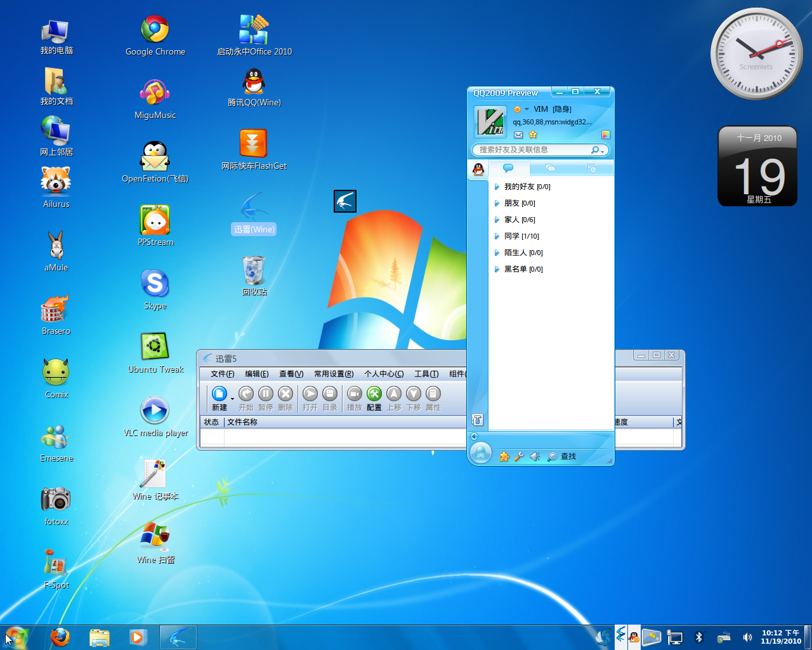The width and height of the screenshot is (812, 650).
Task: Select the 回收站 (Recycle Bin) desktop icon
Action: pos(254,276)
